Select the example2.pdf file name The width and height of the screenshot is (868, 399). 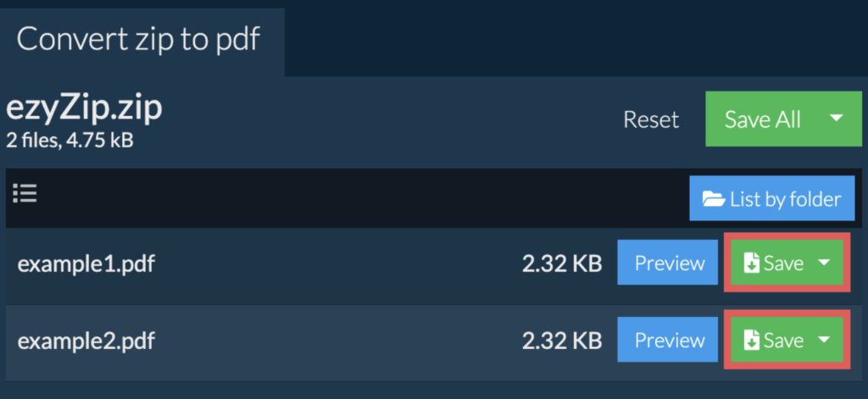click(x=86, y=341)
